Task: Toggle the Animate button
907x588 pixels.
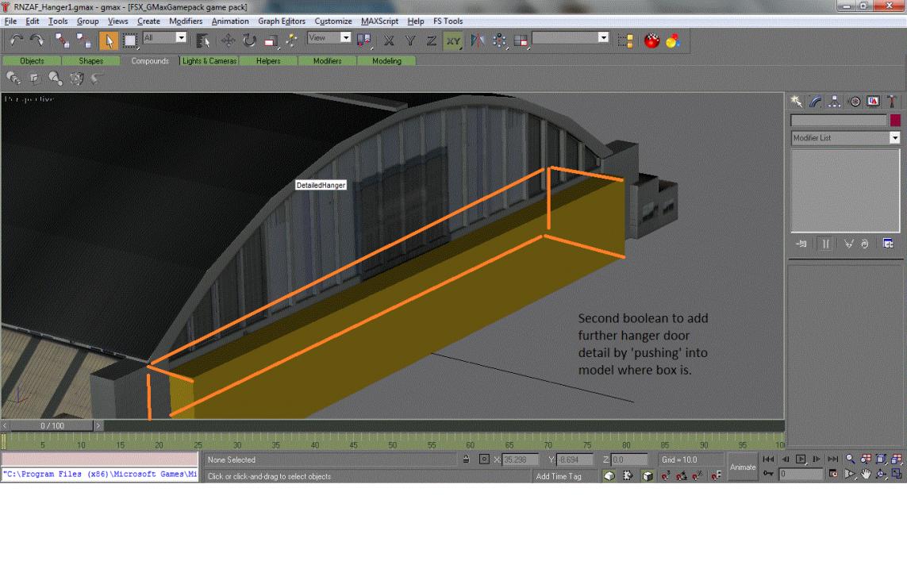Action: pyautogui.click(x=743, y=467)
